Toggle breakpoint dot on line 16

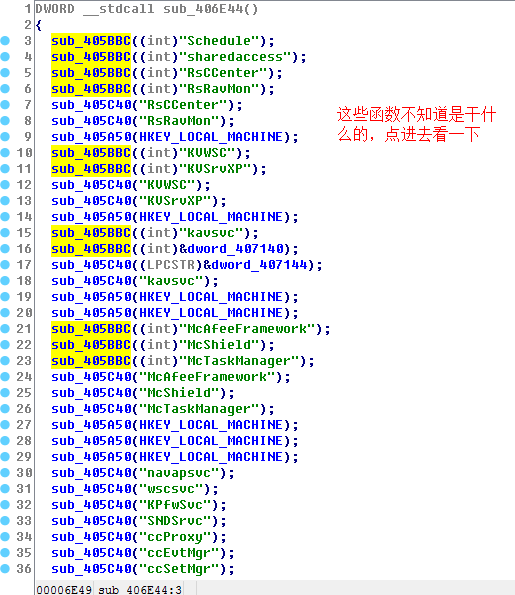click(5, 249)
